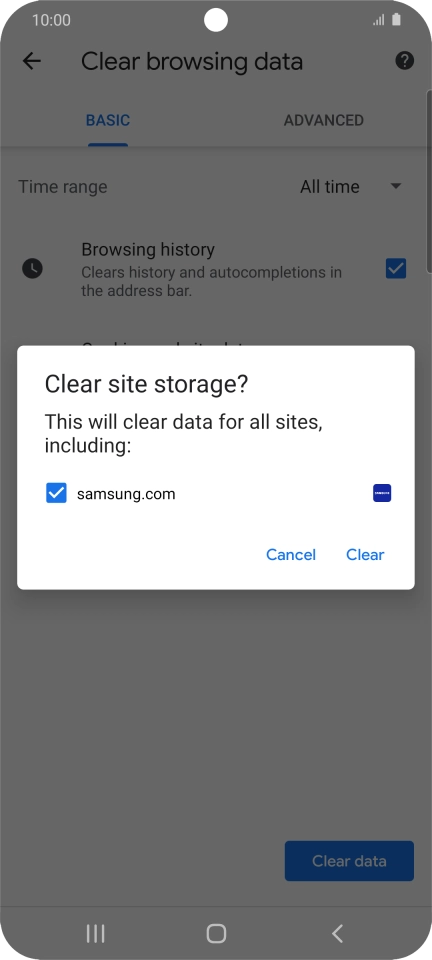Image resolution: width=432 pixels, height=960 pixels.
Task: Tap the system back navigation chevron
Action: click(x=337, y=933)
